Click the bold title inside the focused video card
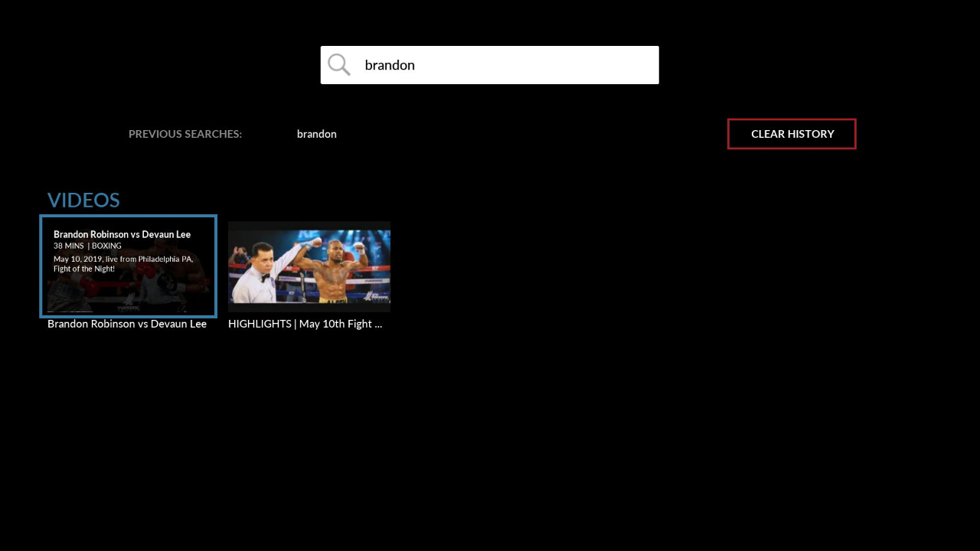The height and width of the screenshot is (551, 980). click(122, 234)
